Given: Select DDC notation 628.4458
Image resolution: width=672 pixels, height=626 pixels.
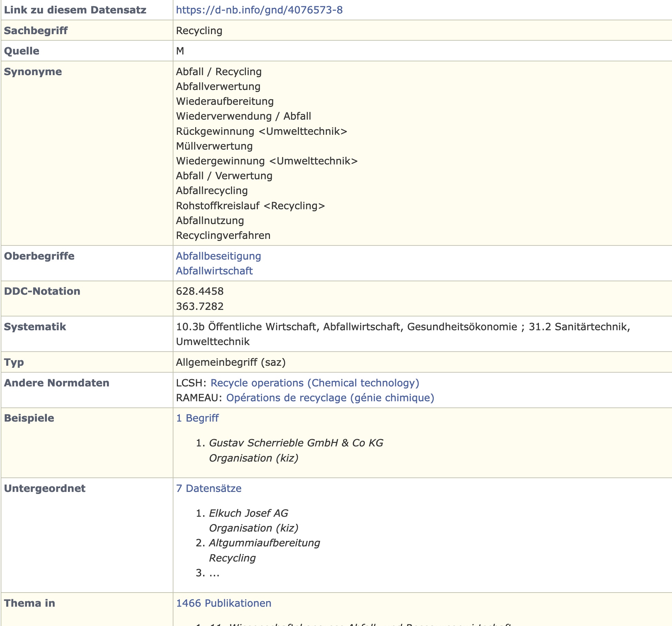Looking at the screenshot, I should tap(200, 291).
